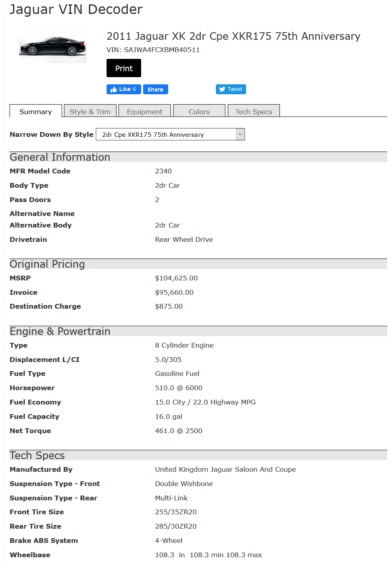Screen dimensions: 392x566
Task: Open the Jaguar XK car thumbnail
Action: tap(53, 47)
